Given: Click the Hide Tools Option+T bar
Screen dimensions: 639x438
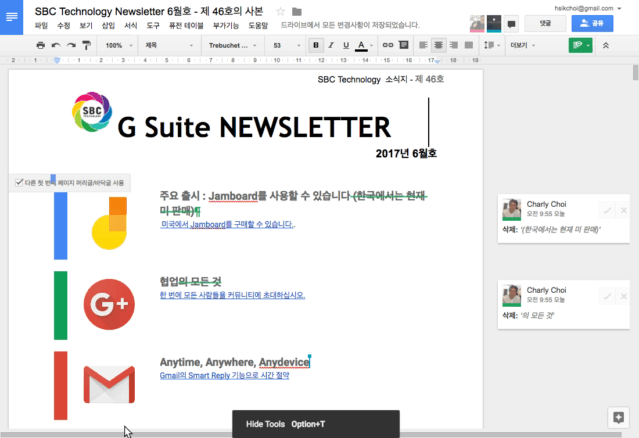Looking at the screenshot, I should click(x=316, y=424).
